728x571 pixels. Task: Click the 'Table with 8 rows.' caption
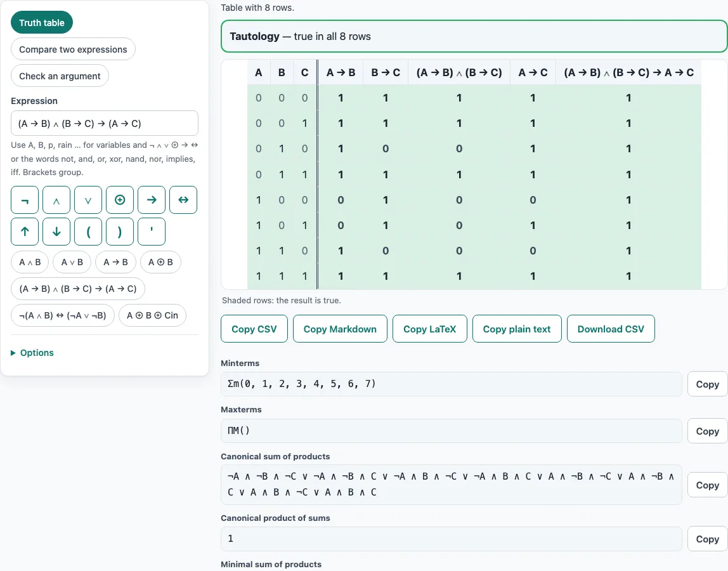pos(257,8)
